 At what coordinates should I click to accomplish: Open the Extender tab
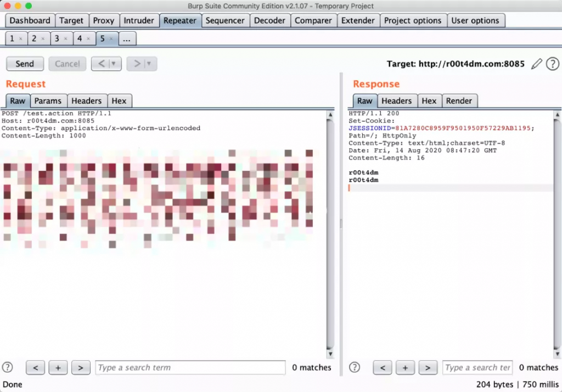(x=358, y=20)
